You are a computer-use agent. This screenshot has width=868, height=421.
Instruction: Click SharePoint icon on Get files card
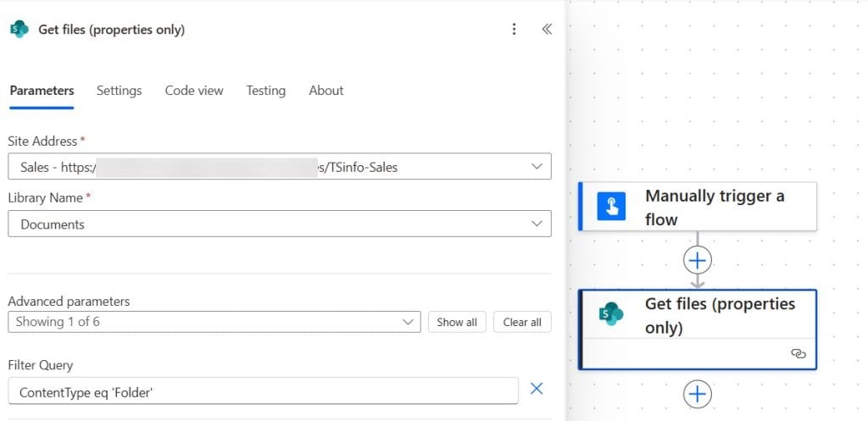[x=612, y=314]
